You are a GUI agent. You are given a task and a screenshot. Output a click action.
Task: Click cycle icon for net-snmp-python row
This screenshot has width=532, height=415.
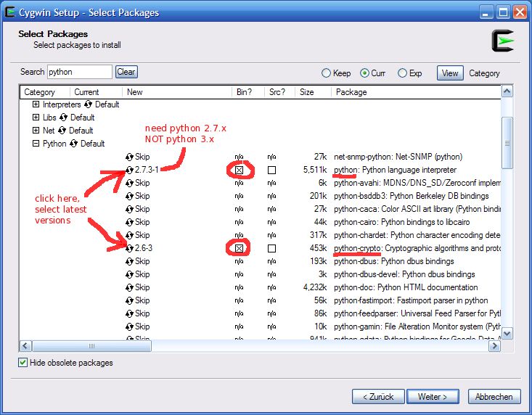[129, 157]
